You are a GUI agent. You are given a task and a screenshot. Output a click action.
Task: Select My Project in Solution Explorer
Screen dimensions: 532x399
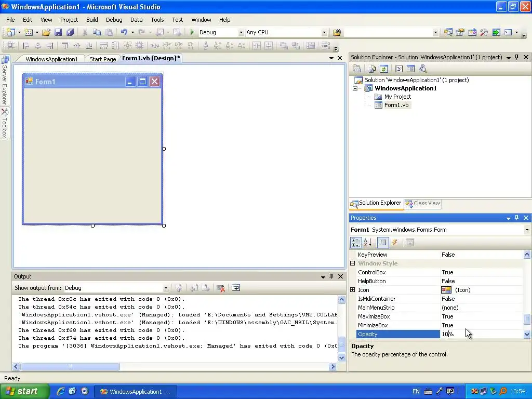(x=397, y=97)
